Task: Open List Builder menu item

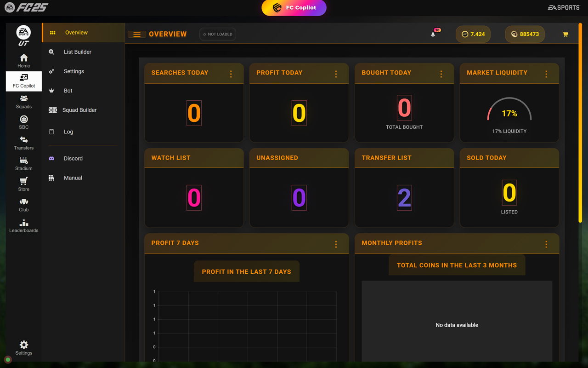Action: [84, 52]
